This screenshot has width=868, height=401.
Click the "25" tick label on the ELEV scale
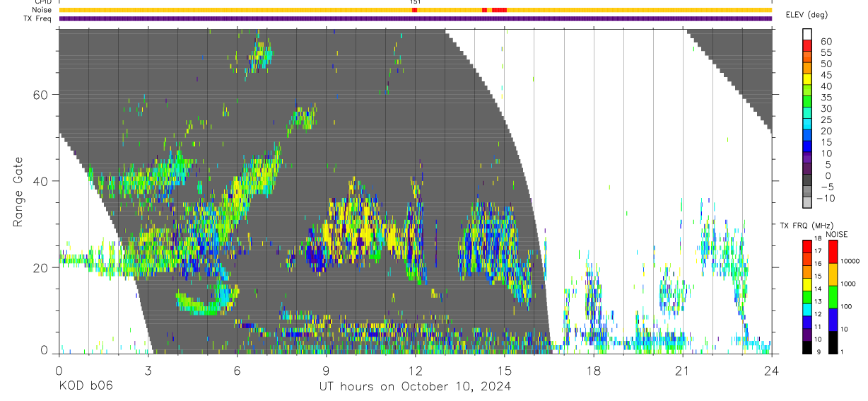pos(826,120)
